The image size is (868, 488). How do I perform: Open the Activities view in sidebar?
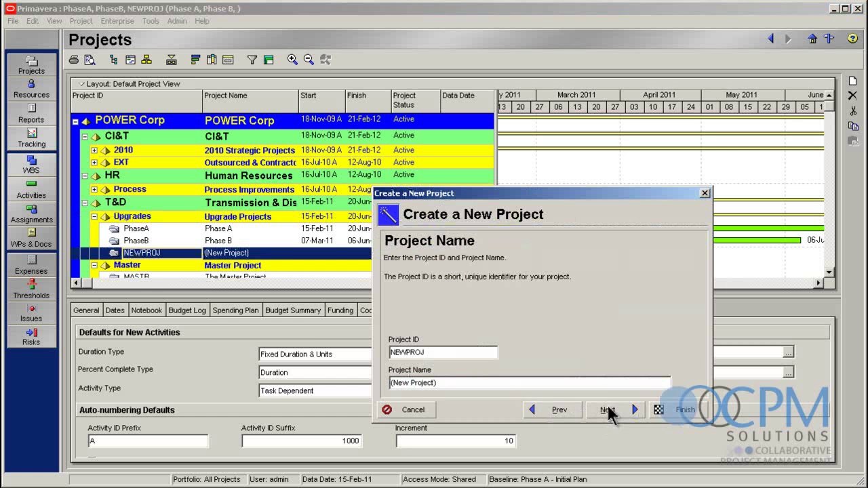click(x=31, y=189)
